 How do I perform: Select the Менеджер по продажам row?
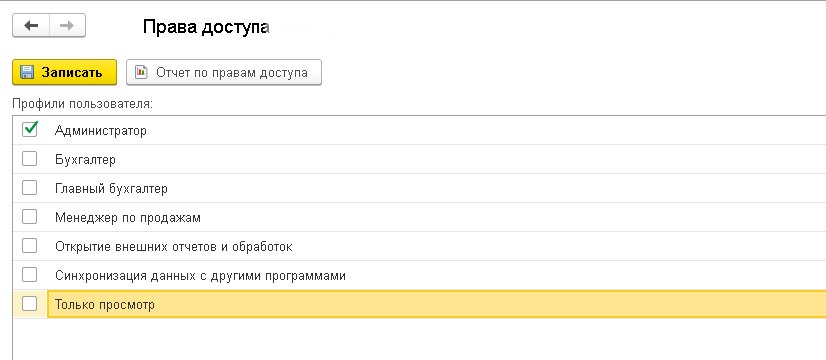419,217
